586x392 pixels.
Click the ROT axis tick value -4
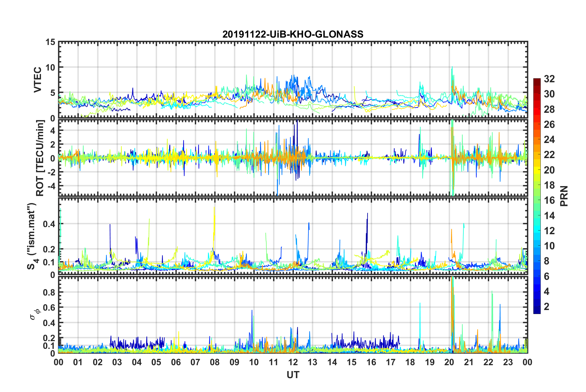coord(51,186)
